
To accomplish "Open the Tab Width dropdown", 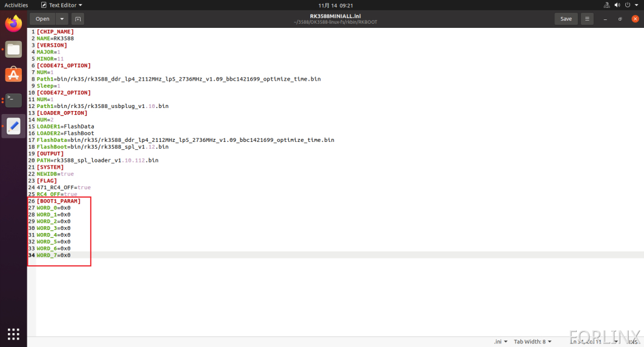I will (533, 342).
